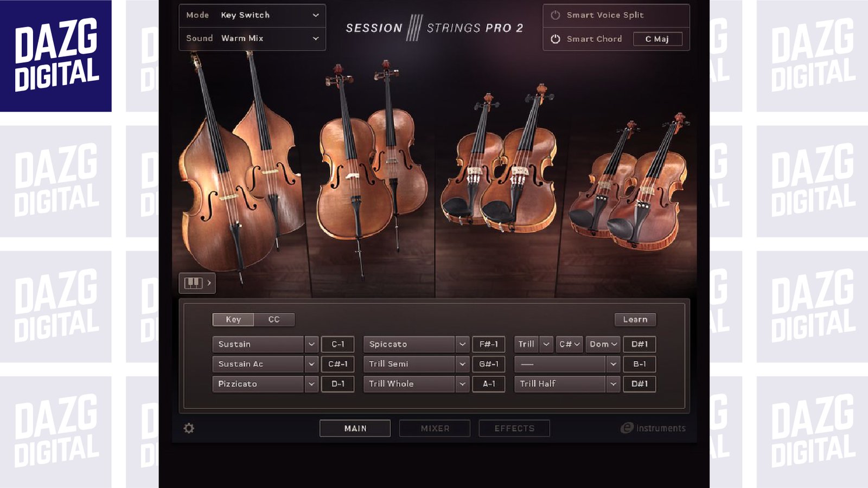
Task: Open the C# root note dropdown
Action: click(570, 344)
